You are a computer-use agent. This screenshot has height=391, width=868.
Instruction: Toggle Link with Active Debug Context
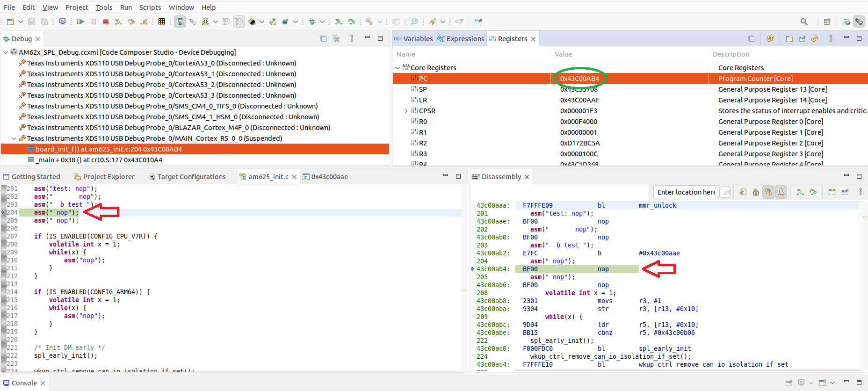[x=768, y=192]
